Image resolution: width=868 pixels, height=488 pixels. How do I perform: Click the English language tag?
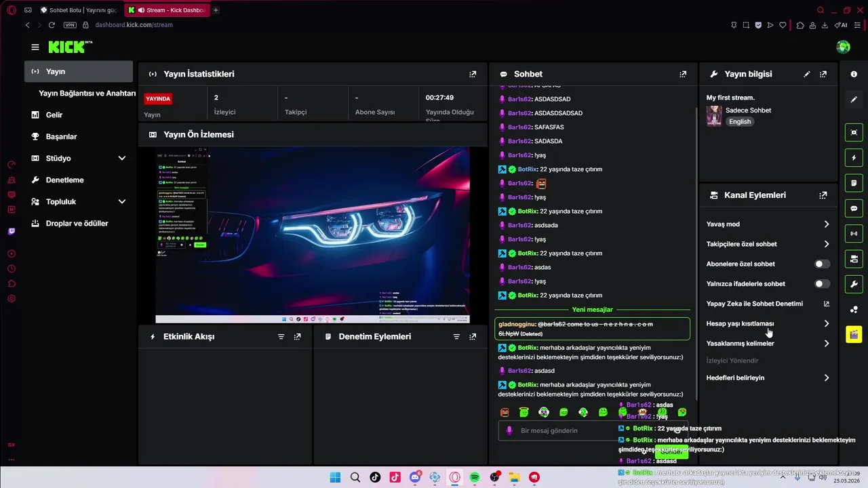(740, 122)
